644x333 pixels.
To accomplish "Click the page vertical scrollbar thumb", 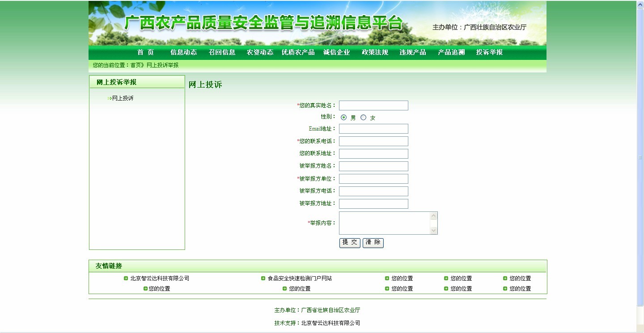I will [640, 156].
